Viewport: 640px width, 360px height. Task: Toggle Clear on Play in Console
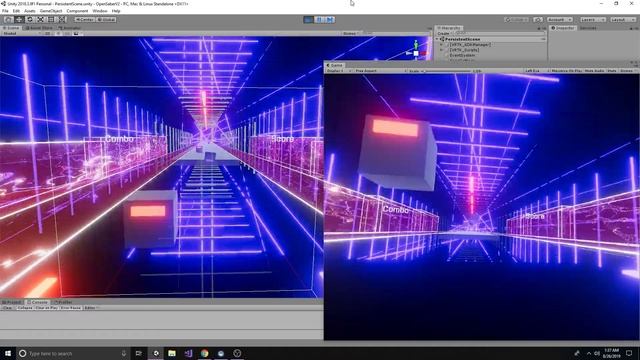point(47,308)
